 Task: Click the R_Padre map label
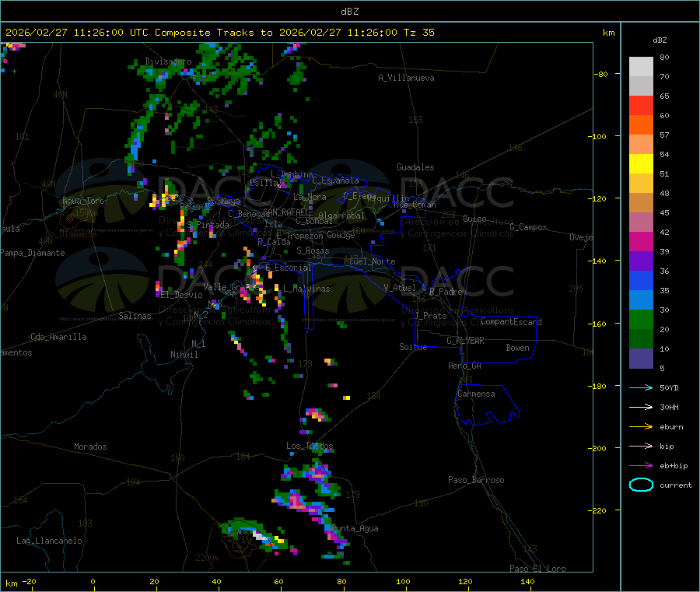coord(446,292)
